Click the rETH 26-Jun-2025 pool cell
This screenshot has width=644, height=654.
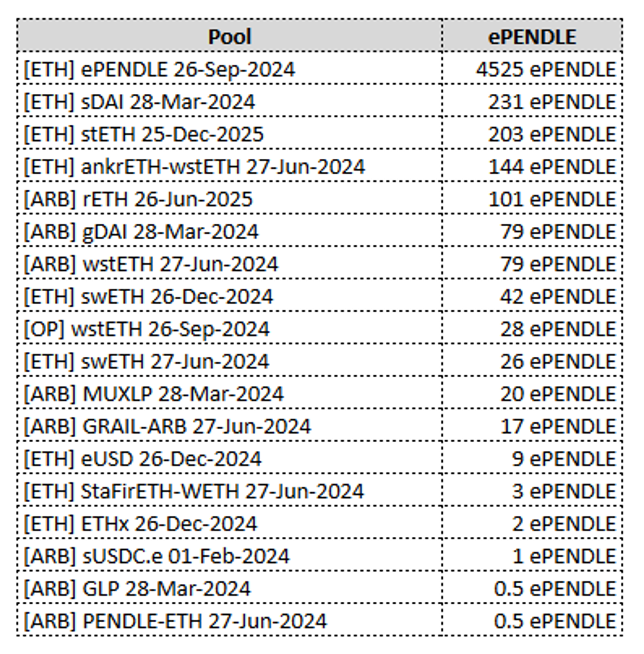138,199
